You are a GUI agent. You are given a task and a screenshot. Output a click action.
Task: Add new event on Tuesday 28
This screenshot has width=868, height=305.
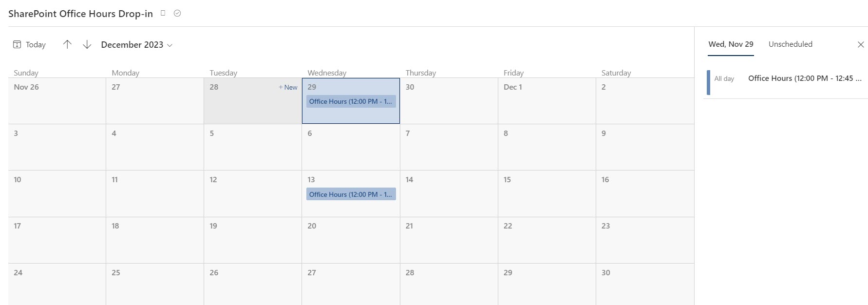288,87
